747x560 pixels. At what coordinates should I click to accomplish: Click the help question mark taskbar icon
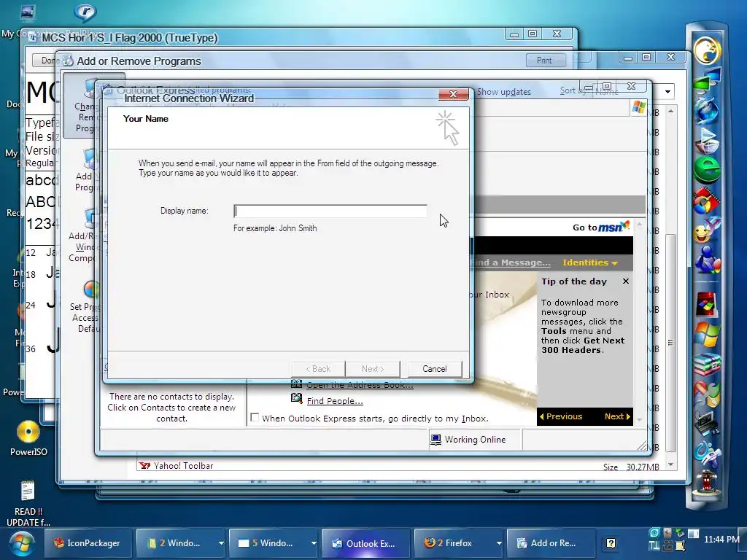pyautogui.click(x=611, y=543)
